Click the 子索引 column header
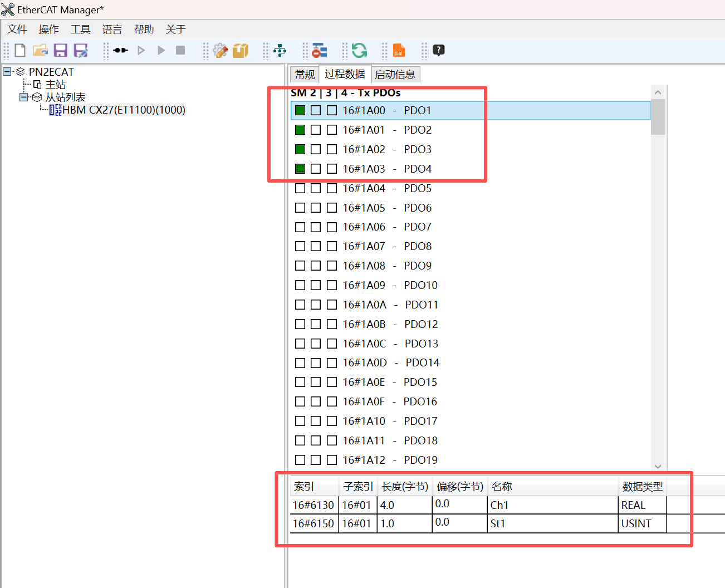Screen dimensions: 725x588 [x=358, y=487]
